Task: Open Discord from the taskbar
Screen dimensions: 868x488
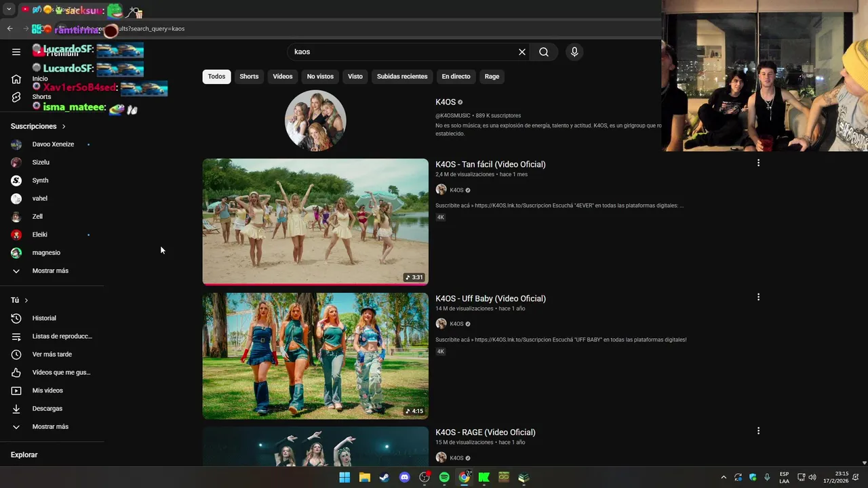Action: pyautogui.click(x=405, y=477)
